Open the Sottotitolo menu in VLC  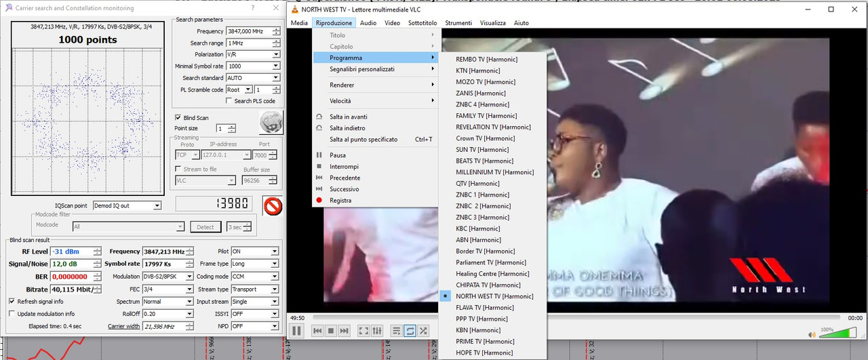(422, 22)
